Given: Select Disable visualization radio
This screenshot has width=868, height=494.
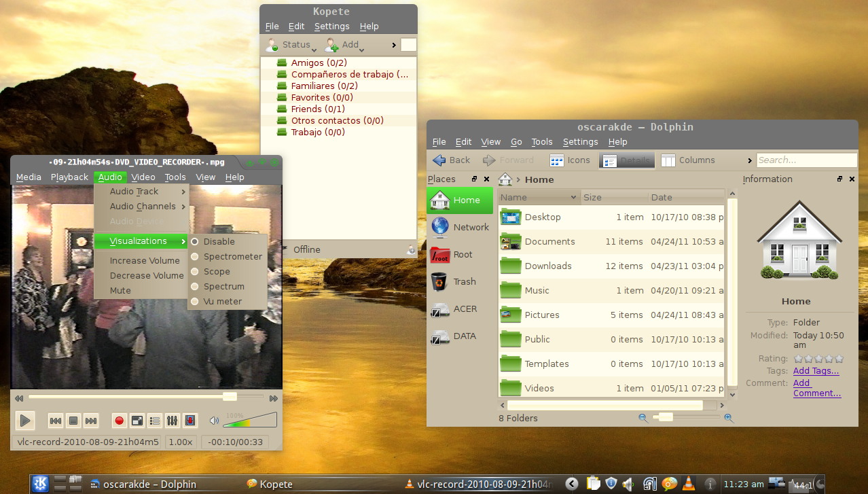Looking at the screenshot, I should coord(195,241).
